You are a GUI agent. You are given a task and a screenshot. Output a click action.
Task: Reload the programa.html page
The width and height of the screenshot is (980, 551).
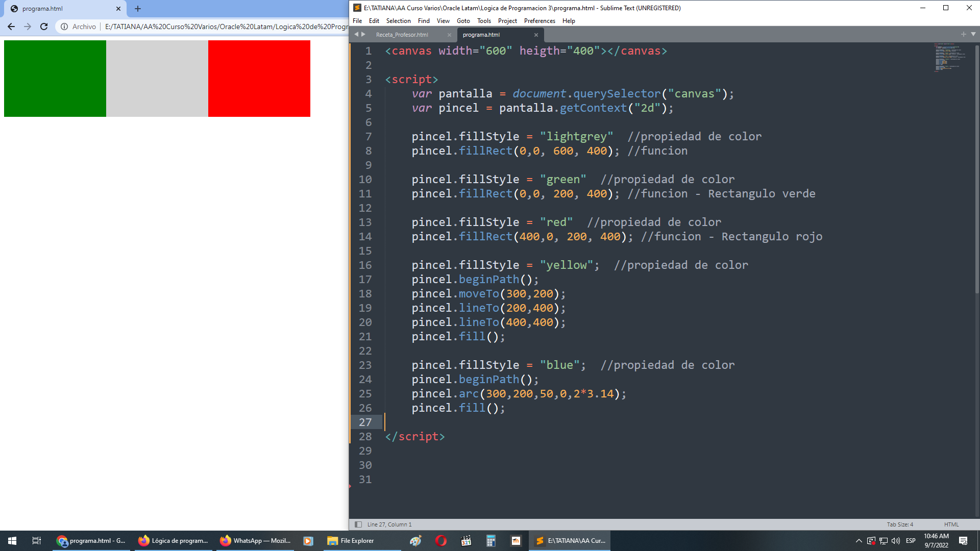[x=44, y=27]
